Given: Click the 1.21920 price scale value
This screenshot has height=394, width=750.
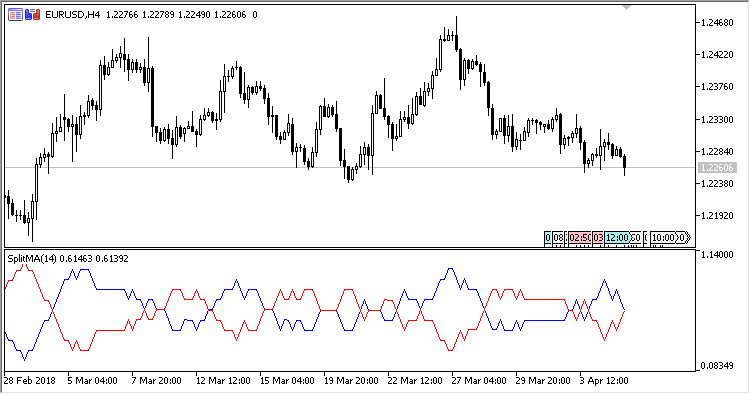Looking at the screenshot, I should (x=717, y=216).
